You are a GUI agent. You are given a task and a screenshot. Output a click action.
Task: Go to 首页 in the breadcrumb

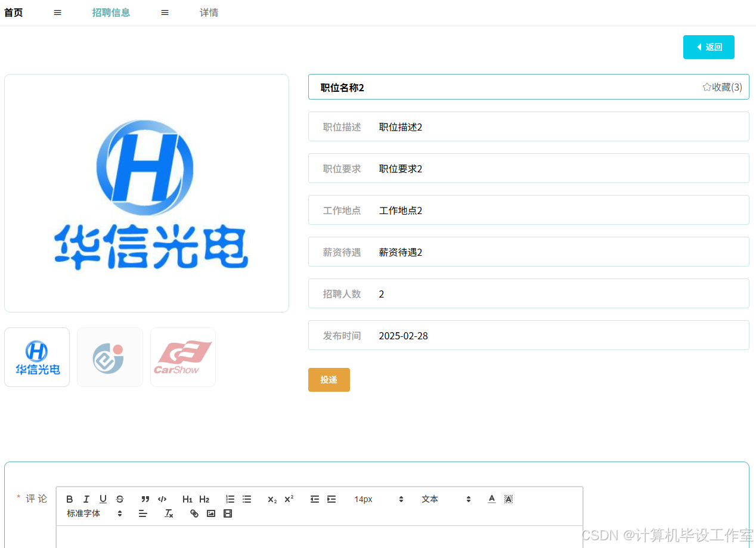coord(14,13)
